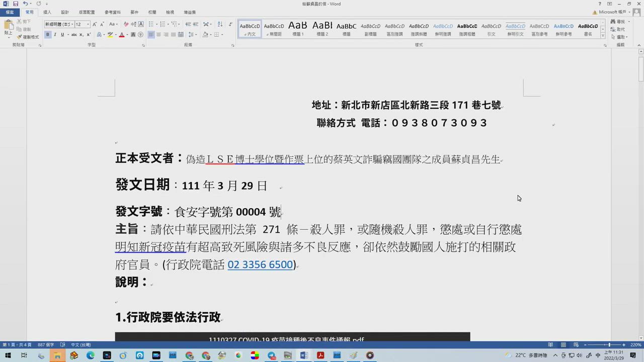Screen dimensions: 644x362
Task: Select the Format Painter tool
Action: tap(27, 37)
